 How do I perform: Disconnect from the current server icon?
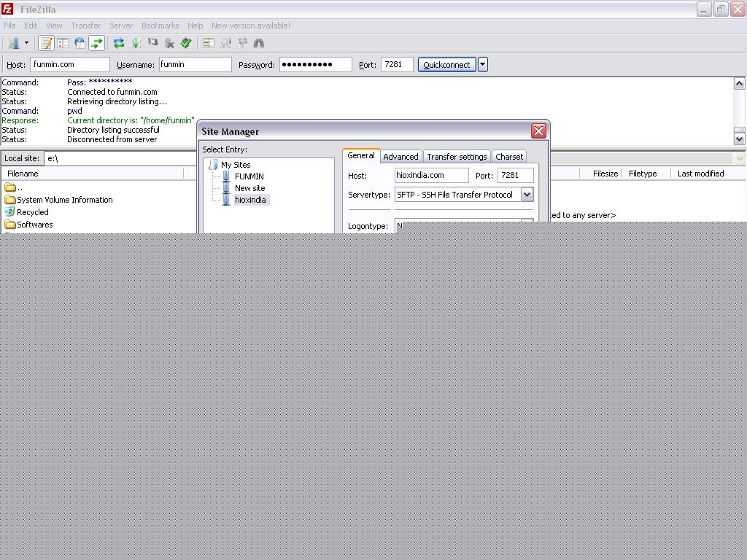(x=169, y=43)
